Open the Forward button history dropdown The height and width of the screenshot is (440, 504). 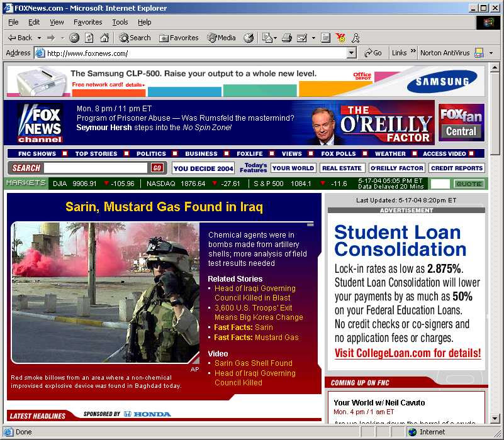pyautogui.click(x=63, y=38)
